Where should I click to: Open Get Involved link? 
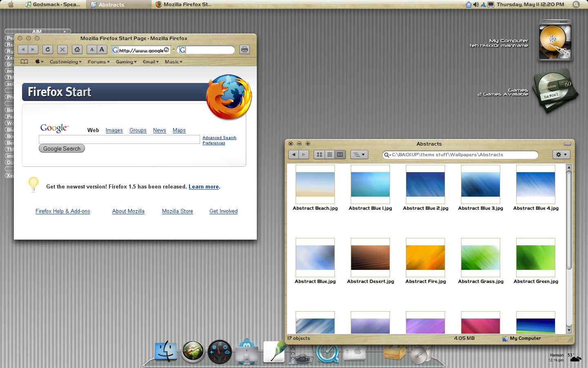[x=223, y=211]
